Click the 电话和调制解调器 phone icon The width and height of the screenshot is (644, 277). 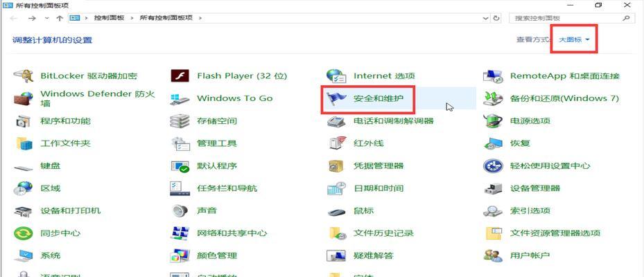pos(336,121)
